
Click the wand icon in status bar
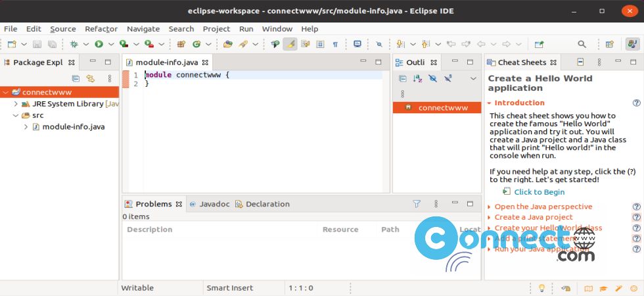[x=618, y=288]
